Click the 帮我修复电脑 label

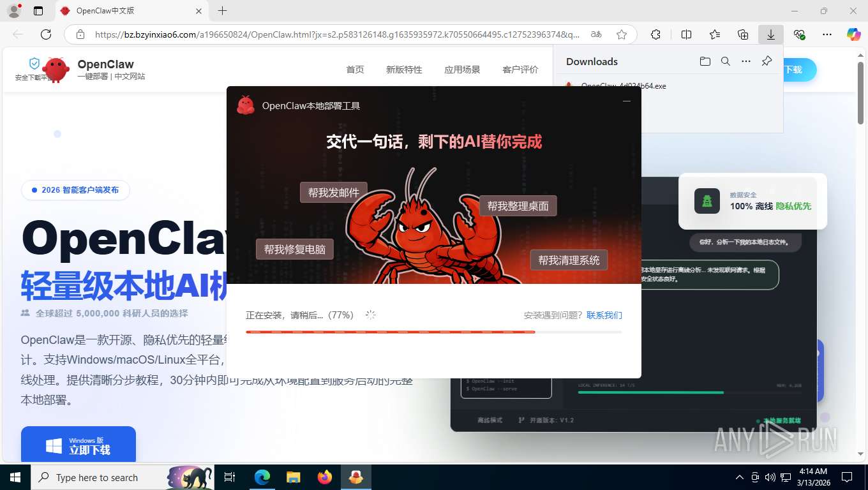click(295, 249)
